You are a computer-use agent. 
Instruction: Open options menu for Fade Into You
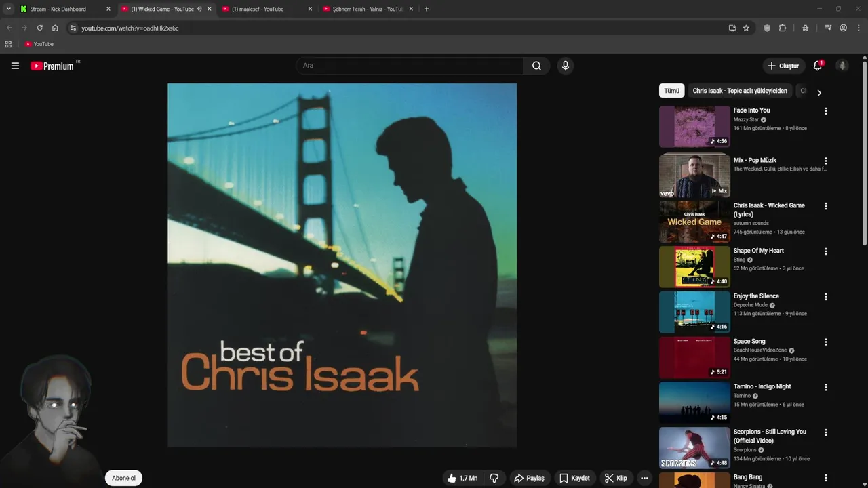point(825,111)
